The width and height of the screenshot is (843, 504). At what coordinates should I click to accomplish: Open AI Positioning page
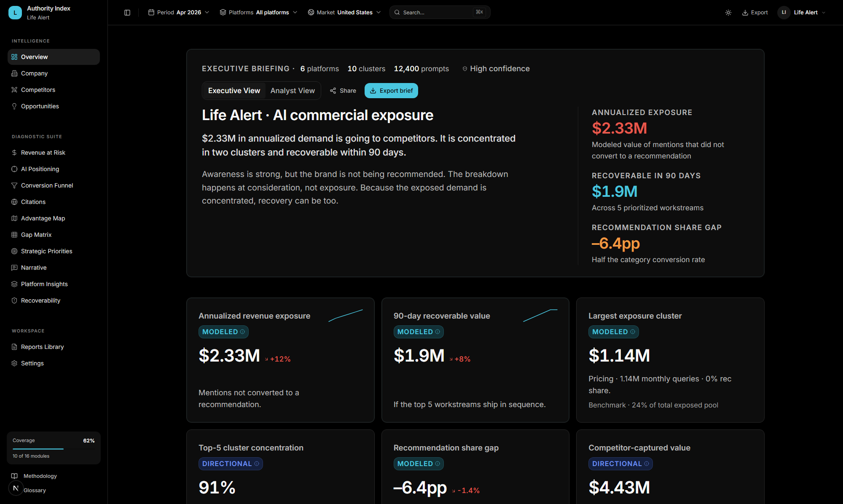pyautogui.click(x=54, y=169)
